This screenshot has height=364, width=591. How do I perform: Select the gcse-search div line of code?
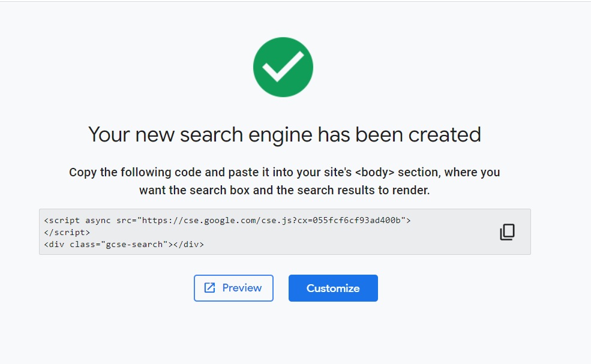click(x=124, y=244)
